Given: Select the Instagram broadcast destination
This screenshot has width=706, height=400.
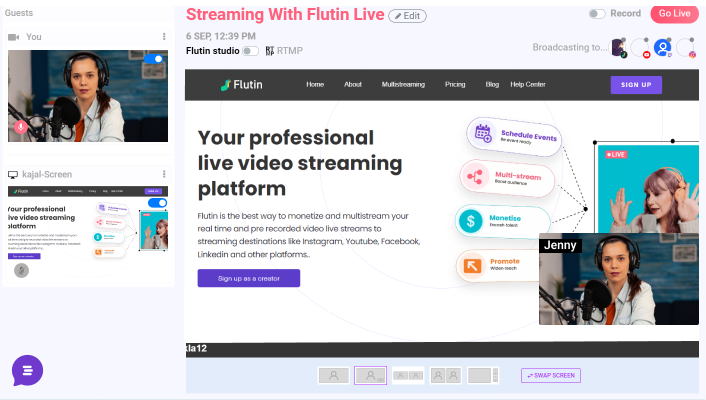Looking at the screenshot, I should pyautogui.click(x=686, y=48).
